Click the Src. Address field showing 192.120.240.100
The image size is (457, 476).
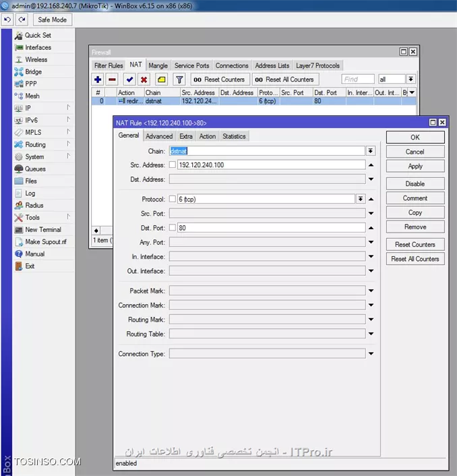coord(271,165)
